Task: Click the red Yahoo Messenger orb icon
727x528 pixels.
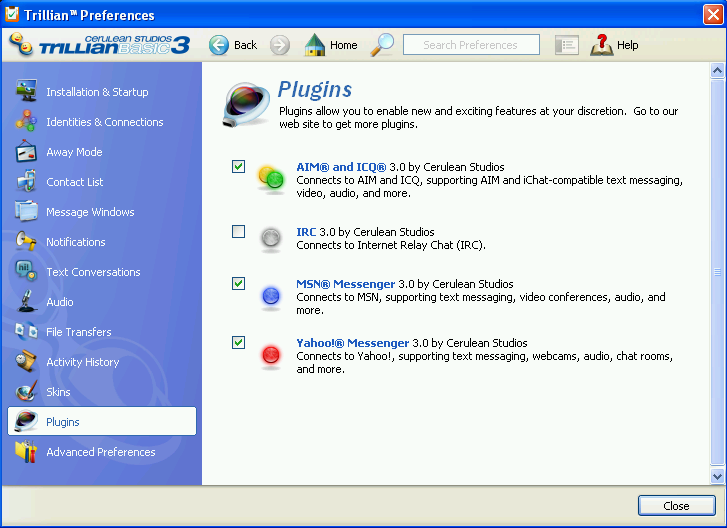Action: pos(271,356)
